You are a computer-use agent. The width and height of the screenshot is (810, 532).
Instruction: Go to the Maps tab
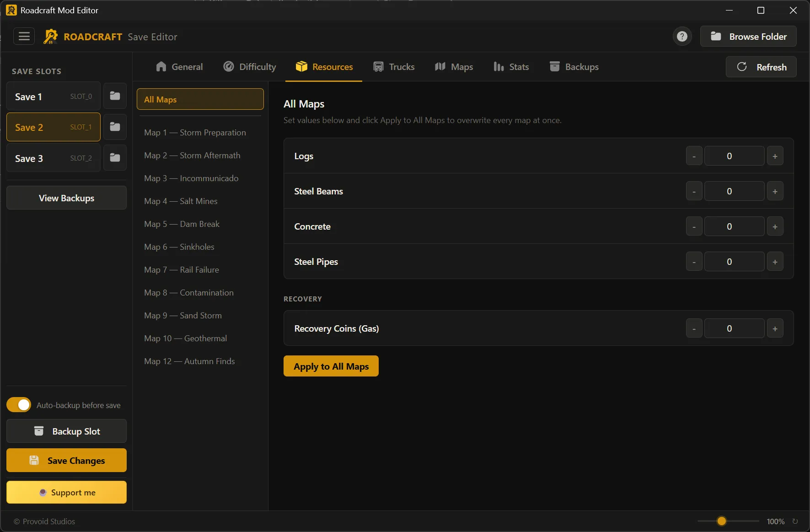(x=454, y=67)
